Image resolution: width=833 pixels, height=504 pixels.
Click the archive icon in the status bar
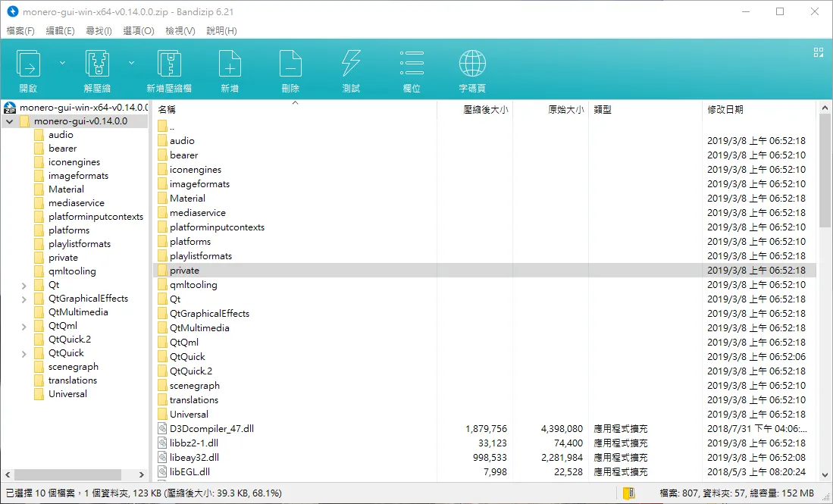629,493
